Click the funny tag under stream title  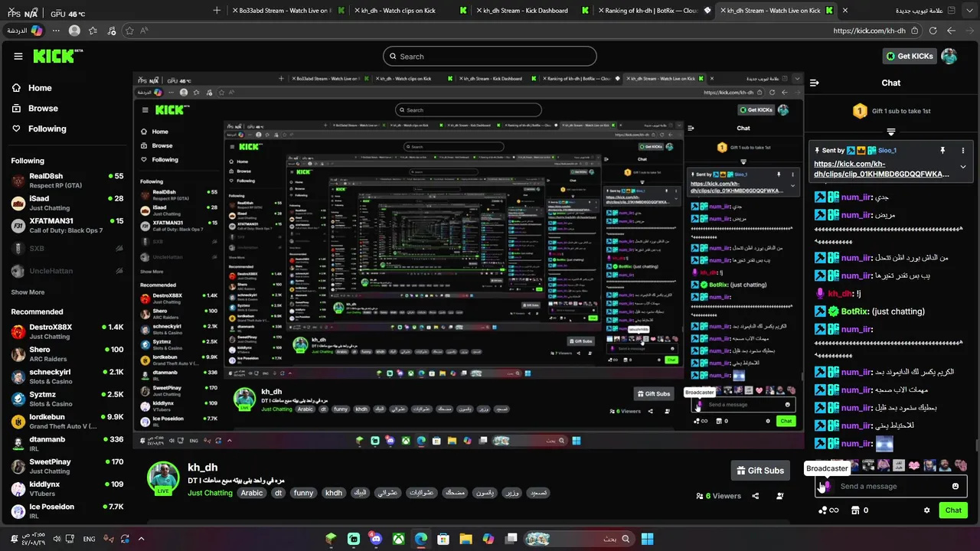(303, 493)
